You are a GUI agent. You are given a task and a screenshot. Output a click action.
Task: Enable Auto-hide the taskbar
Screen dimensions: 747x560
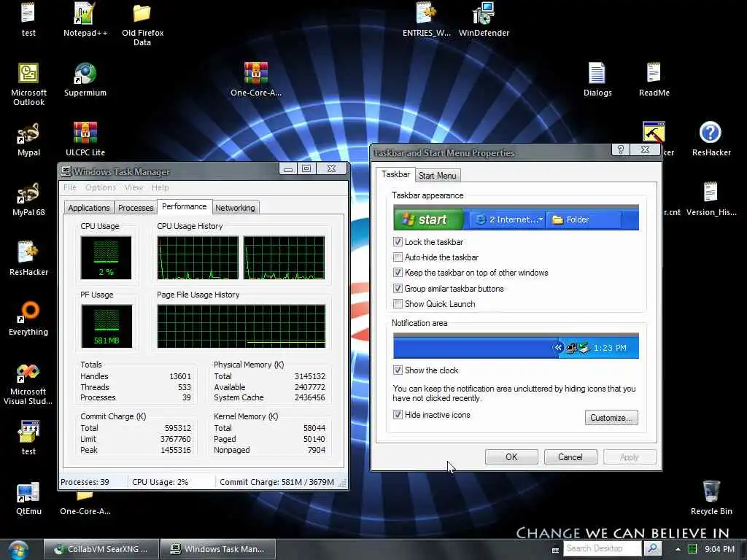[398, 257]
